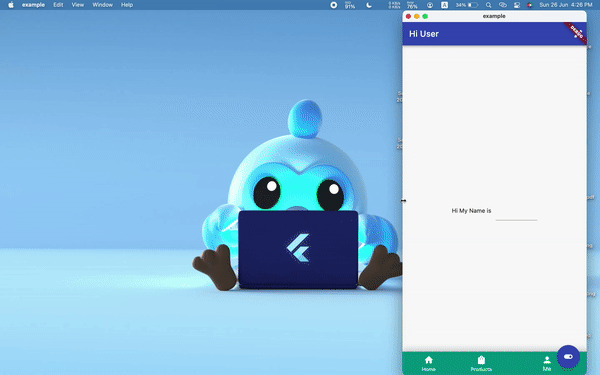The height and width of the screenshot is (375, 600).
Task: Open the 'example' application menu
Action: [x=33, y=5]
